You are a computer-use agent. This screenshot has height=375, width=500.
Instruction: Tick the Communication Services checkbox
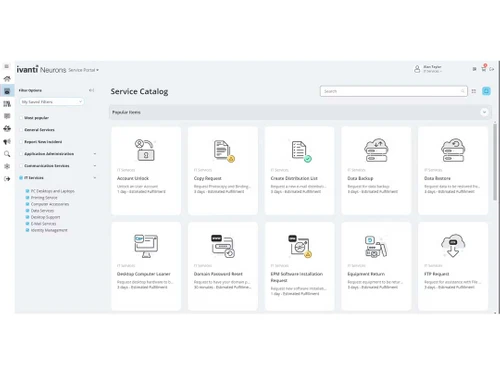pyautogui.click(x=21, y=166)
